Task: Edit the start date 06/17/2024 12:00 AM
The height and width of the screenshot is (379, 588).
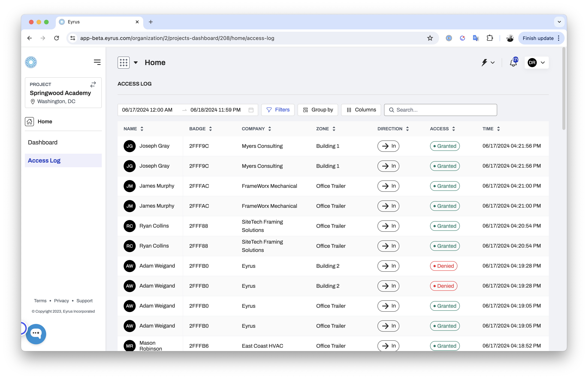Action: 147,110
